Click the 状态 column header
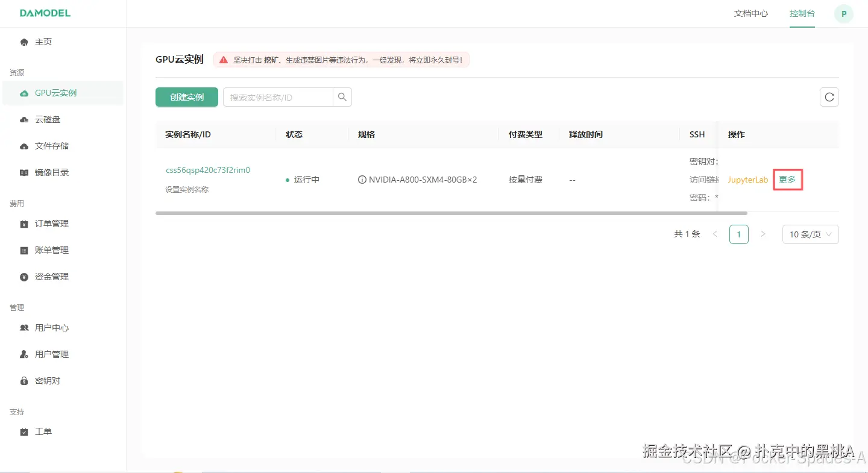Viewport: 868px width, 473px height. pyautogui.click(x=294, y=134)
